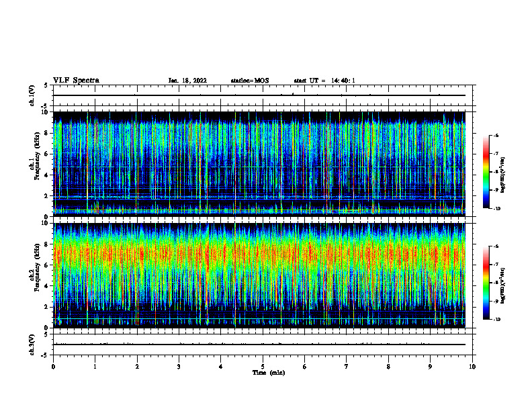Select the "start UT = 14:40: 1" text
This screenshot has height=411, width=532.
coord(324,81)
